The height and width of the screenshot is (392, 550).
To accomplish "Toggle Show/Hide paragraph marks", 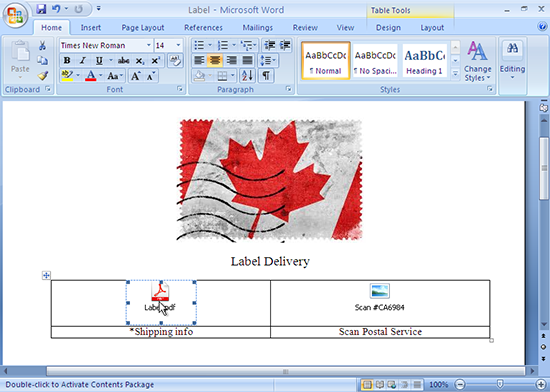I will click(x=266, y=76).
